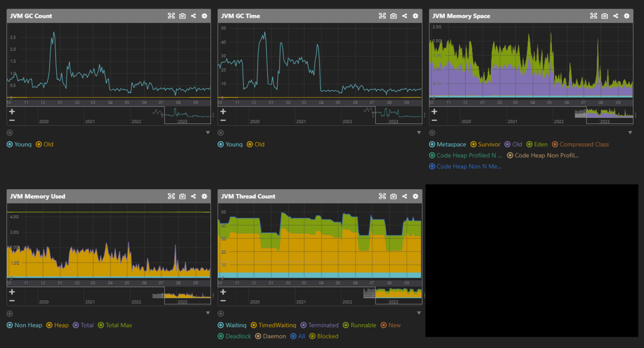The width and height of the screenshot is (644, 348).
Task: Toggle Metaspace series in Memory Space legend
Action: (448, 144)
